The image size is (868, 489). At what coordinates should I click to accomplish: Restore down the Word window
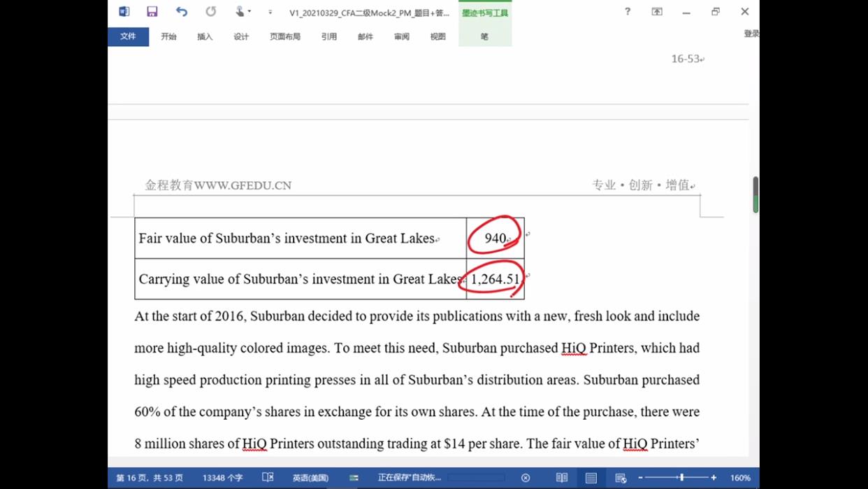[x=716, y=12]
